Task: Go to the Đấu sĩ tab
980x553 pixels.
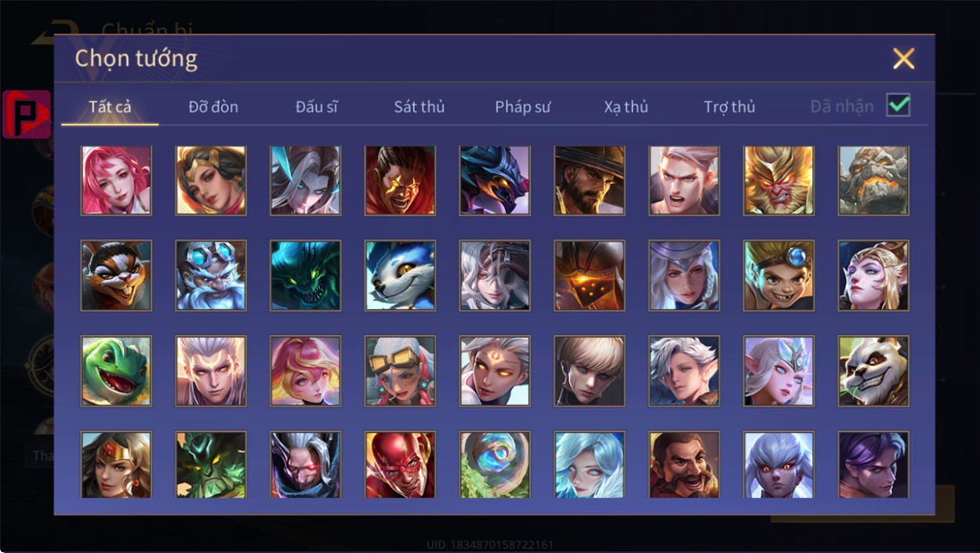Action: pos(317,107)
